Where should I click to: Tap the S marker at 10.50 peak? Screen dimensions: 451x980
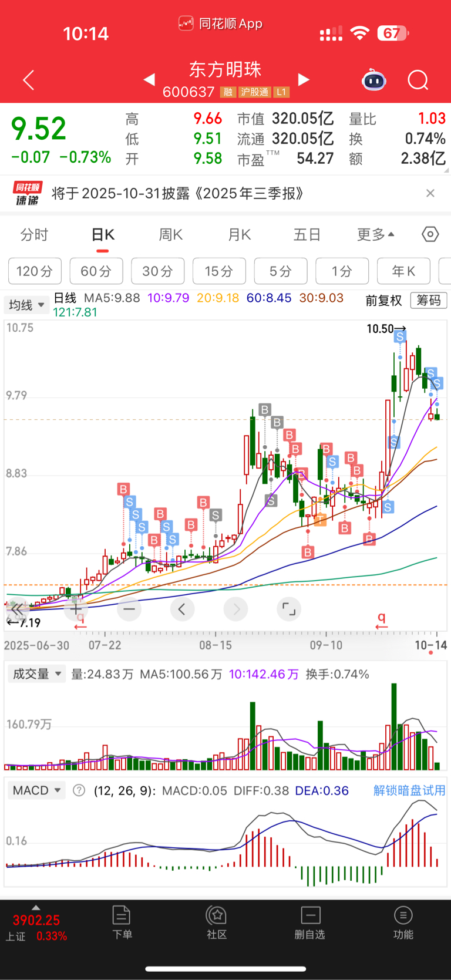(x=400, y=336)
